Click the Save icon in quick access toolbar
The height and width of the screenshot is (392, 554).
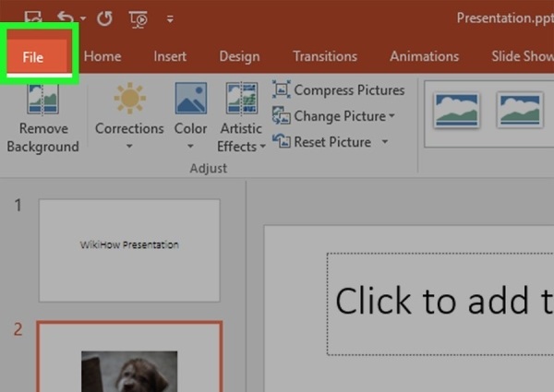click(33, 16)
